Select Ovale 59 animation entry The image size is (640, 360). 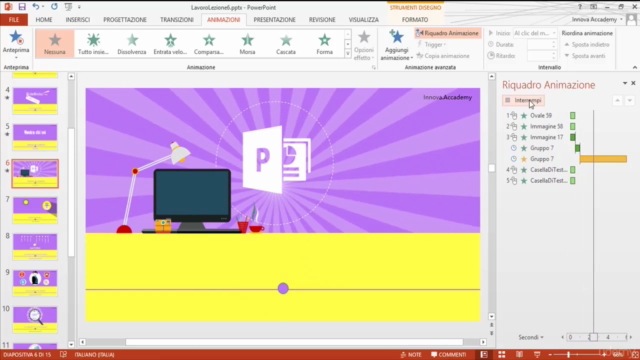tap(541, 116)
